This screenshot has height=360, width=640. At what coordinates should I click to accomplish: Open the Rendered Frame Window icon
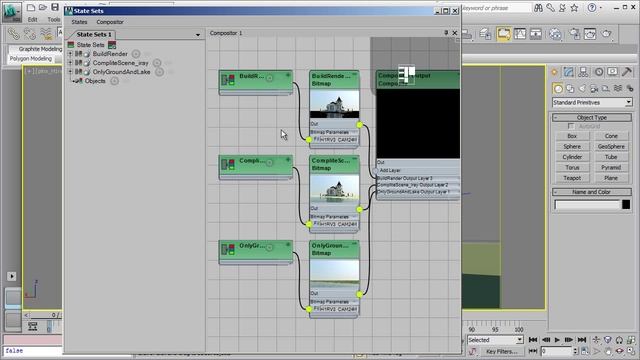[590, 34]
